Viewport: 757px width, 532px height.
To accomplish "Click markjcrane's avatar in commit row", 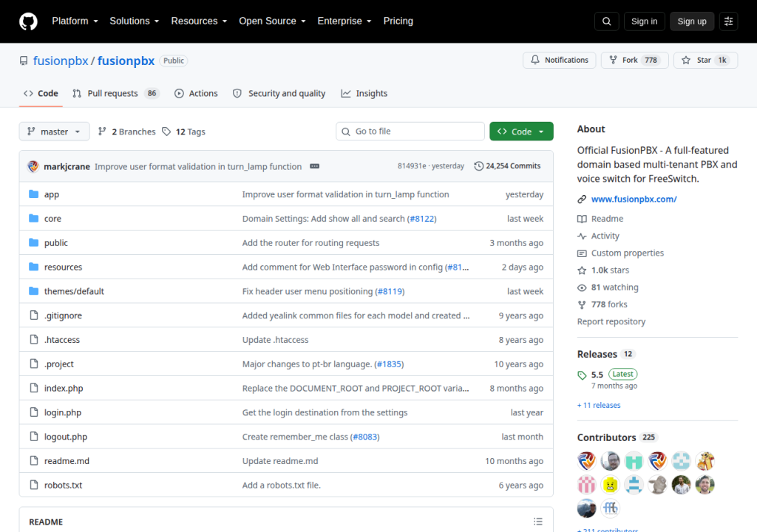I will (x=33, y=166).
